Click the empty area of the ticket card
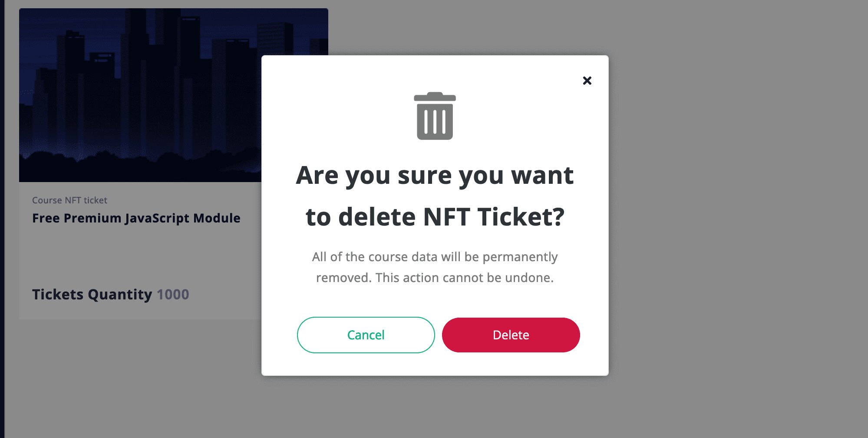Viewport: 868px width, 438px height. click(139, 256)
